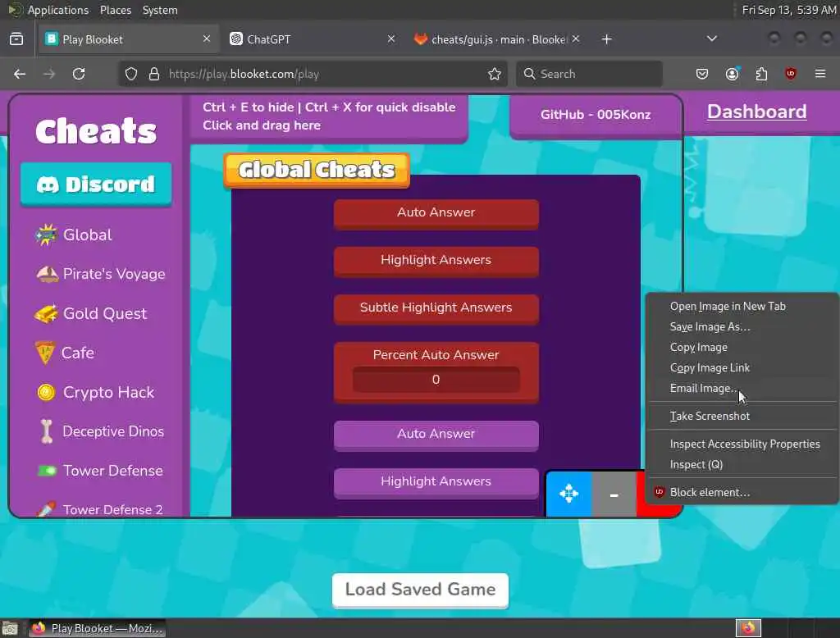Go to the Dashboard link
Screen dimensions: 840x638
click(x=757, y=112)
